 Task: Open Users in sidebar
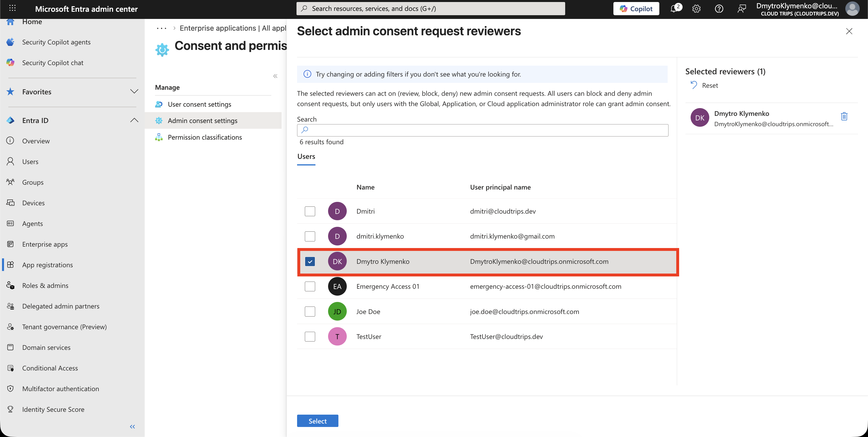click(30, 162)
